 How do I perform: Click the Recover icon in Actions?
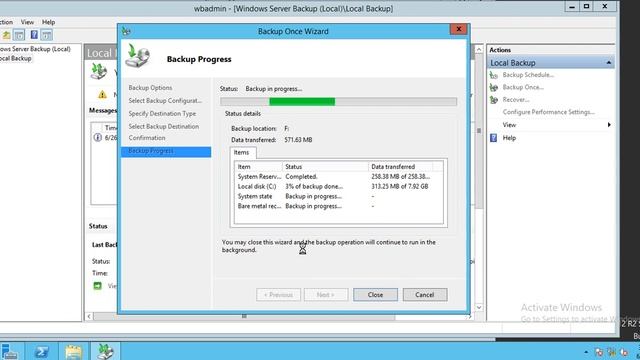(493, 100)
